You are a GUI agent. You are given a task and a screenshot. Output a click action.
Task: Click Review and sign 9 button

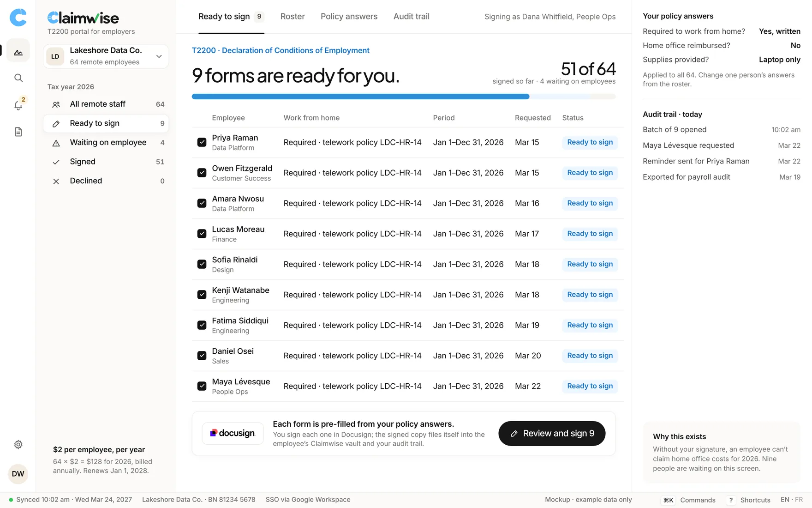click(552, 434)
